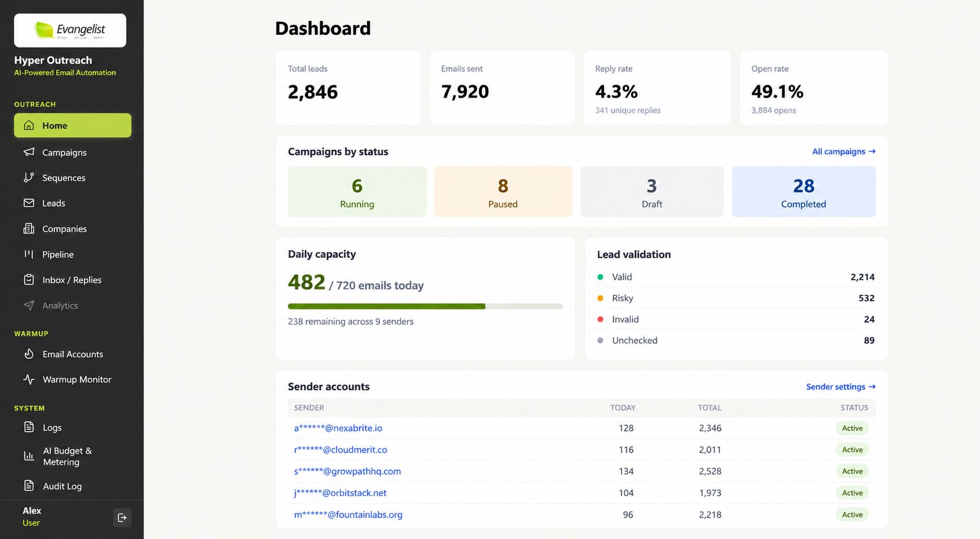Select the 3 Draft campaigns tile
Viewport: 980px width, 539px height.
pos(652,192)
